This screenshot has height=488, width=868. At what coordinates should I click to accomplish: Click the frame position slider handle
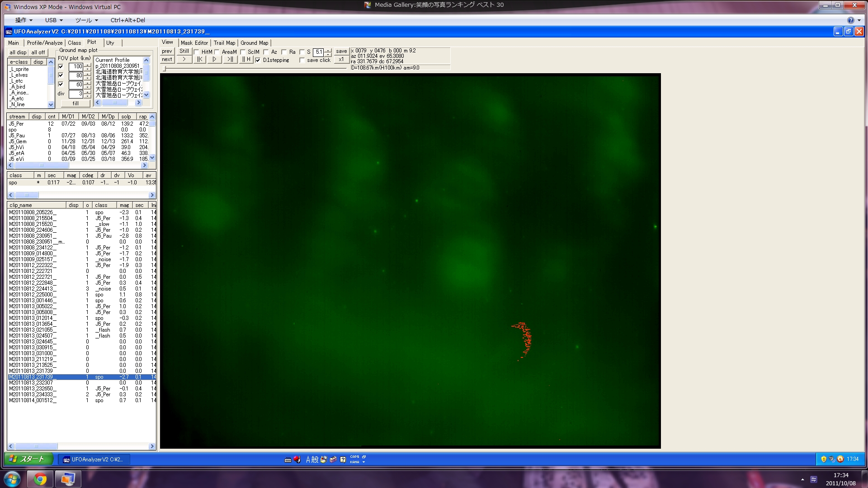[165, 69]
